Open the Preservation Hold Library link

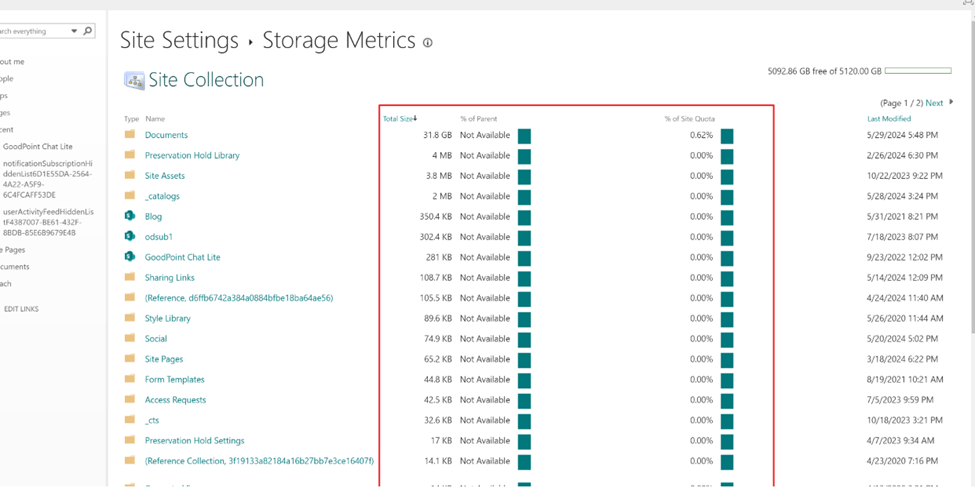[x=192, y=155]
